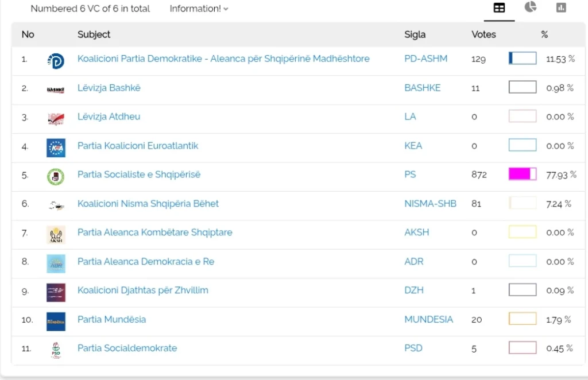Click the AKSH party logo
The width and height of the screenshot is (588, 380).
pyautogui.click(x=56, y=234)
